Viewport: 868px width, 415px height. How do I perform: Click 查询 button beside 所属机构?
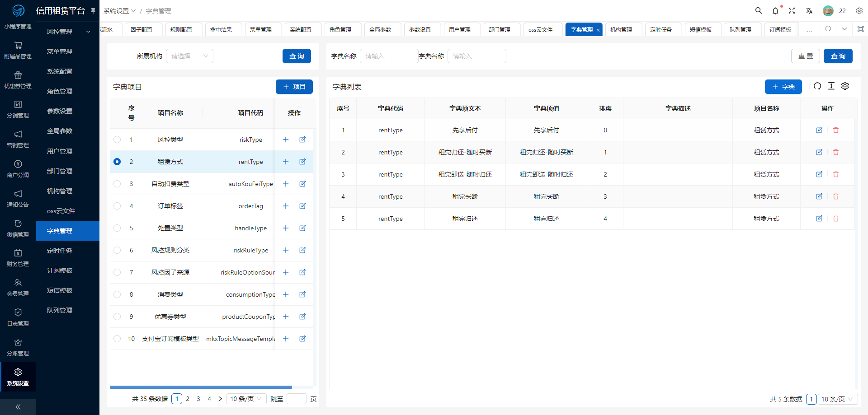tap(297, 56)
